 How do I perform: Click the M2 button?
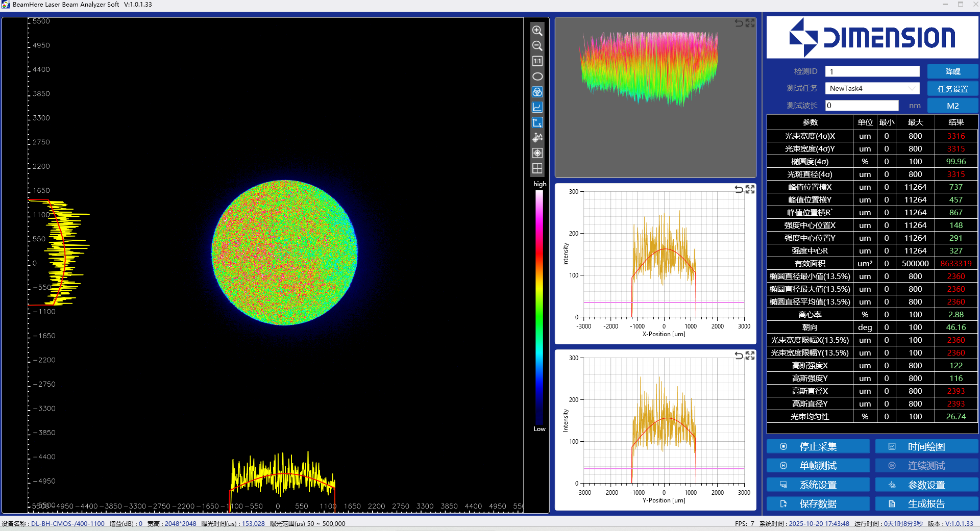(x=952, y=106)
